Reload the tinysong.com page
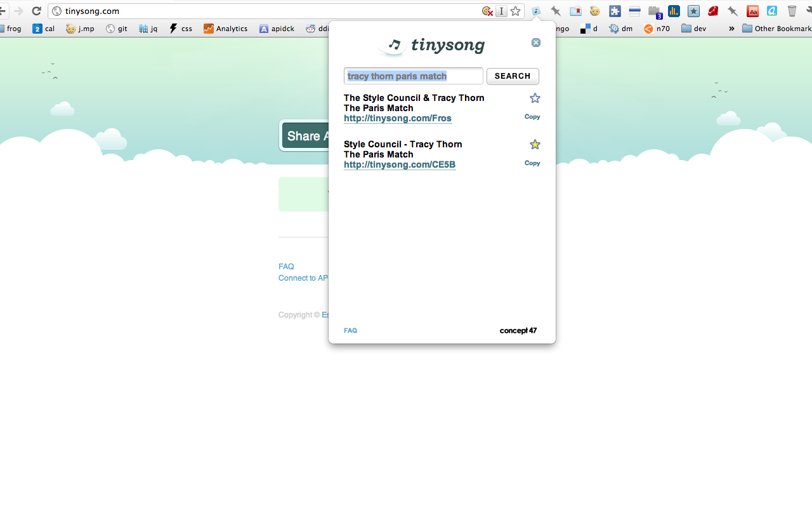 tap(36, 11)
